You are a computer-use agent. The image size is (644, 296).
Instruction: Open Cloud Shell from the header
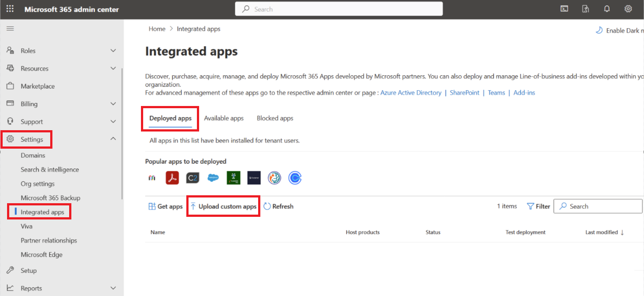pyautogui.click(x=564, y=9)
